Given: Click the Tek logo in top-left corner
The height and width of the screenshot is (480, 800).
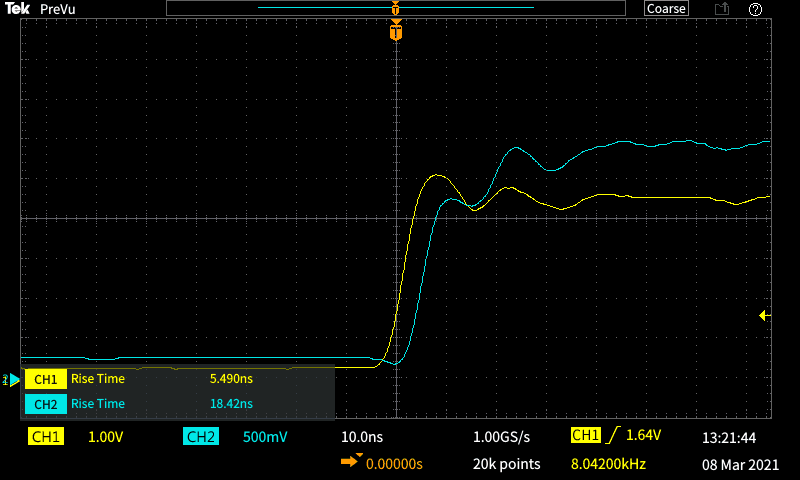Looking at the screenshot, I should [18, 9].
